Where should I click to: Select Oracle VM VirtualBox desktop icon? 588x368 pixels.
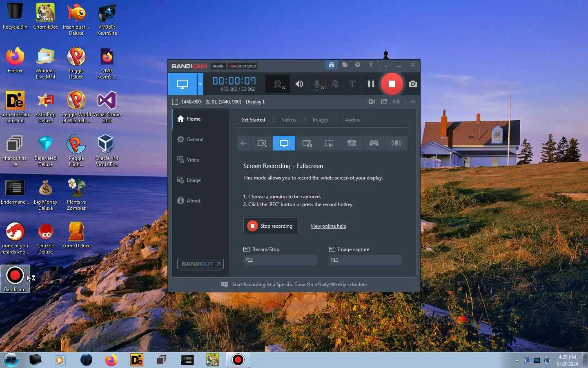pos(107,150)
